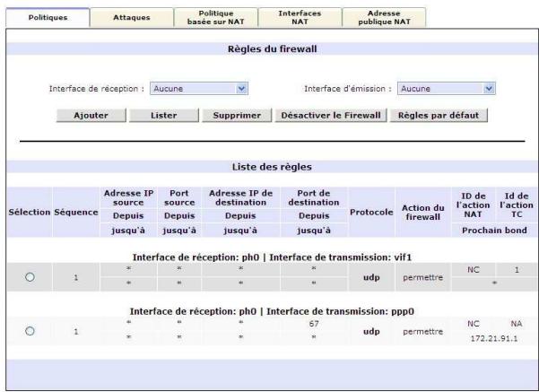
Task: Select the rule radio for vif1 transmission
Action: (x=30, y=277)
